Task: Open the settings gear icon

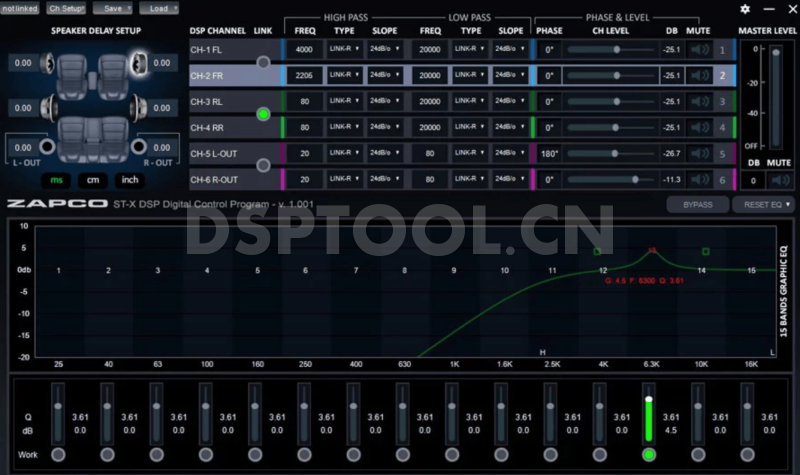Action: coord(745,9)
